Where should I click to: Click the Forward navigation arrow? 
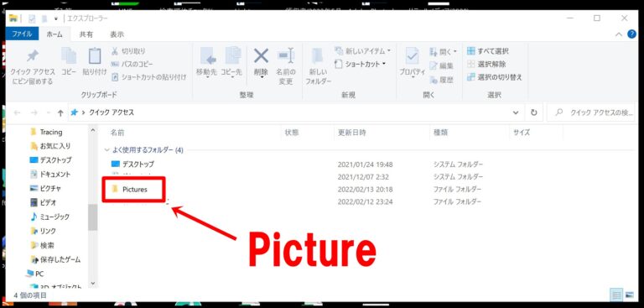(x=34, y=112)
